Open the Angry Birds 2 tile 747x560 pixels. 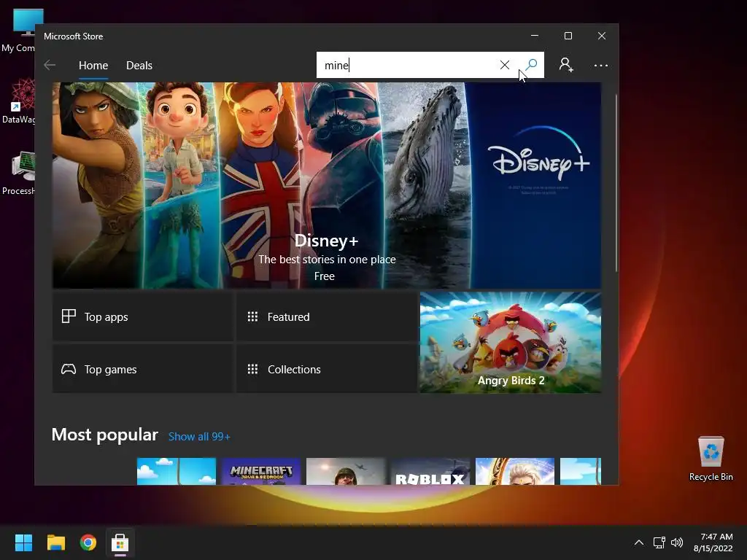point(510,343)
